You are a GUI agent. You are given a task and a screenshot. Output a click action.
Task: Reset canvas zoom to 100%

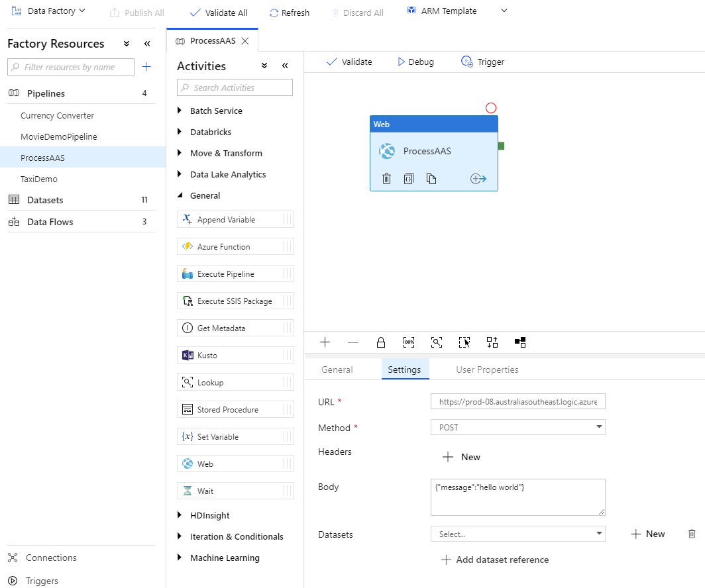pos(409,342)
